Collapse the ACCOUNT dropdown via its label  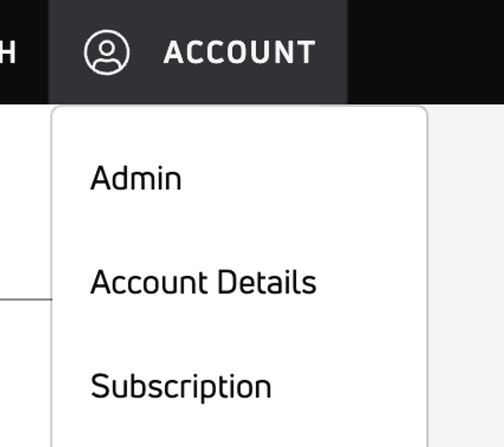[239, 53]
